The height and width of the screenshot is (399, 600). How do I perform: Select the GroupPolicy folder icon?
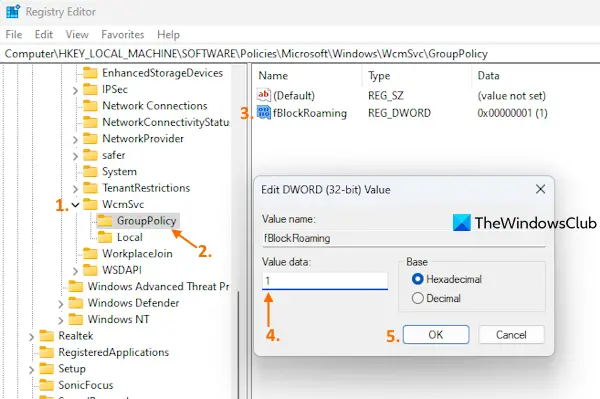(x=105, y=221)
